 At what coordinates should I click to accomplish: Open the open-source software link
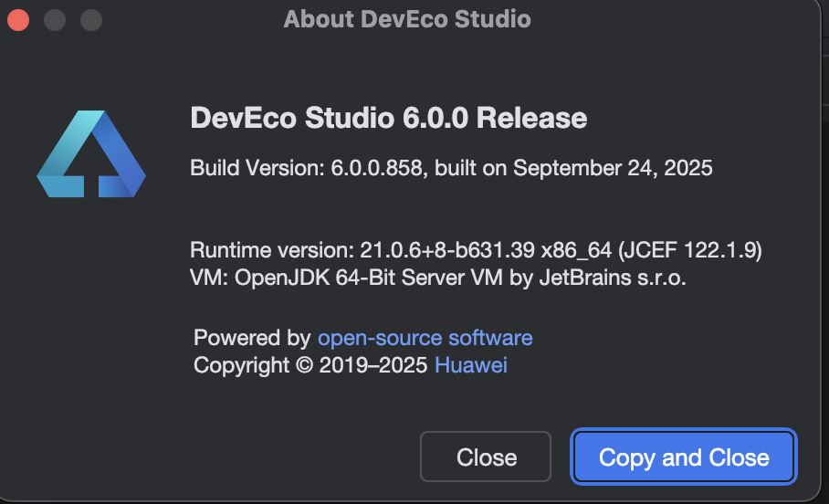coord(425,338)
